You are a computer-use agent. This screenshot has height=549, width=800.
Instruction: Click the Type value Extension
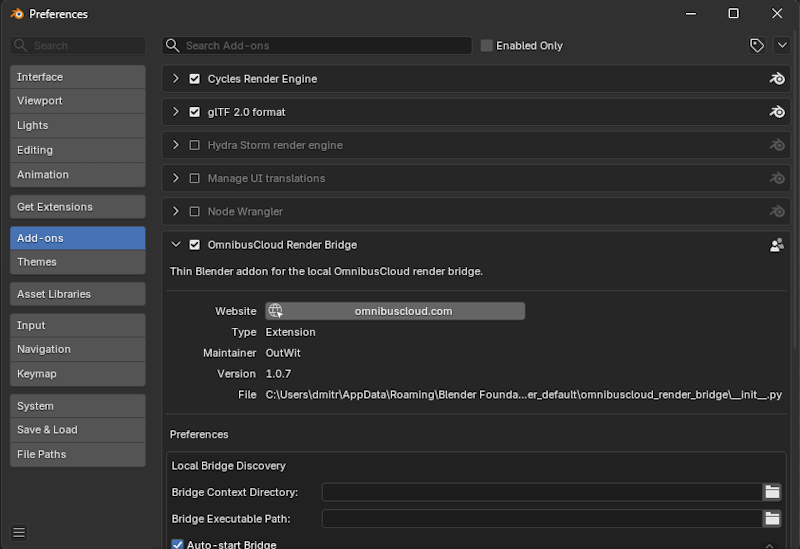pyautogui.click(x=290, y=332)
